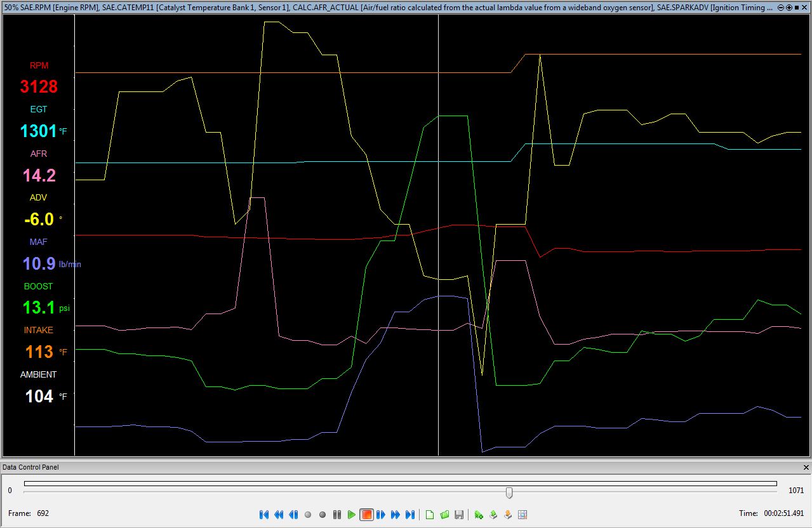Click the orange down-arrow import icon
Image resolution: width=812 pixels, height=528 pixels.
click(508, 515)
